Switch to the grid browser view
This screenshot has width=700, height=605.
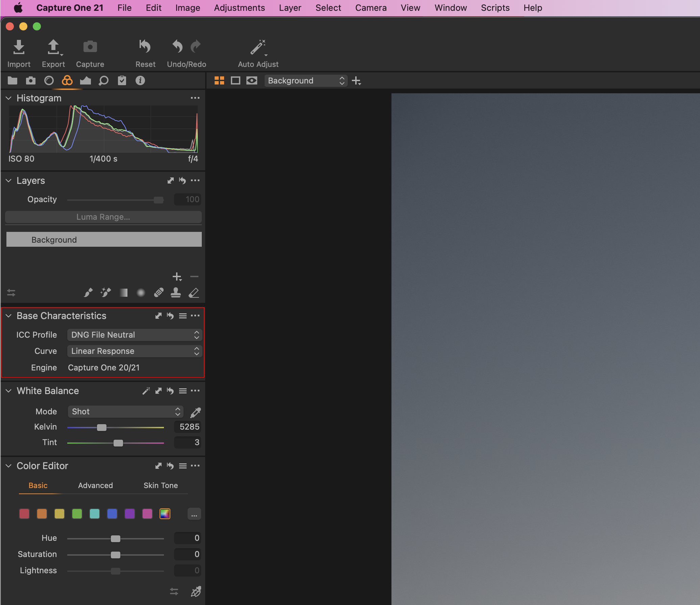coord(219,81)
